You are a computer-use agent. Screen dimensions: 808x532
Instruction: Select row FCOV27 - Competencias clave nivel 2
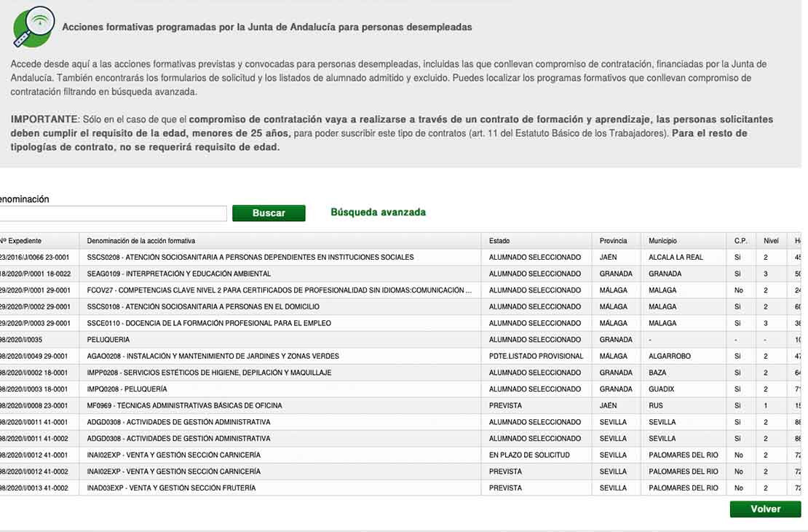(400, 290)
